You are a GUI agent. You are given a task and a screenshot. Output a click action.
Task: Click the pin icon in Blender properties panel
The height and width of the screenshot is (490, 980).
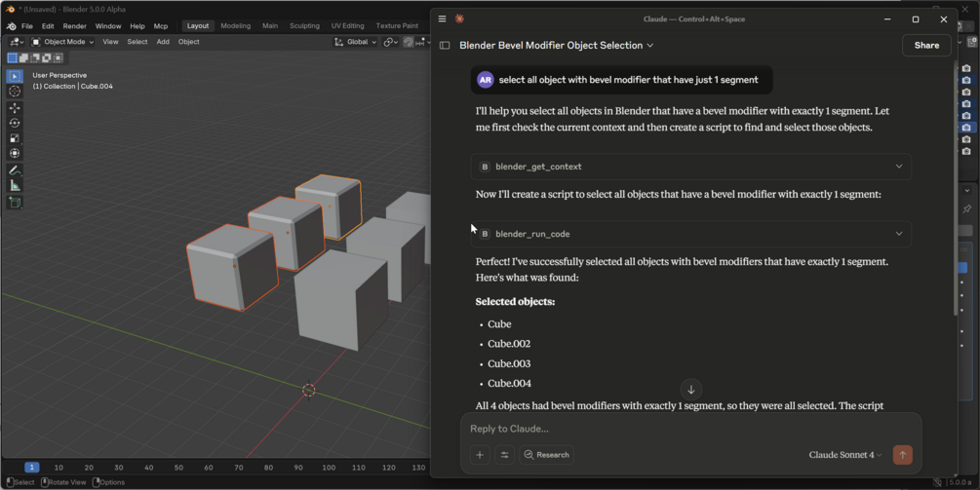click(967, 208)
